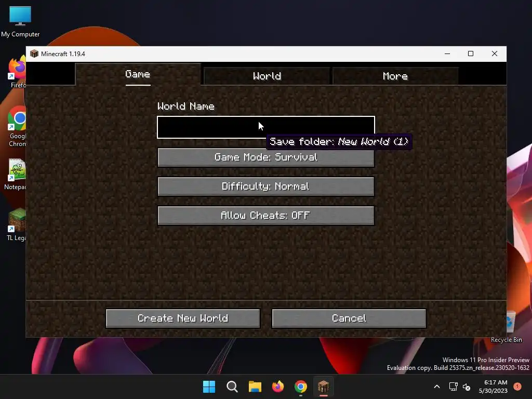Open File Explorer from taskbar
The width and height of the screenshot is (532, 399).
click(255, 387)
